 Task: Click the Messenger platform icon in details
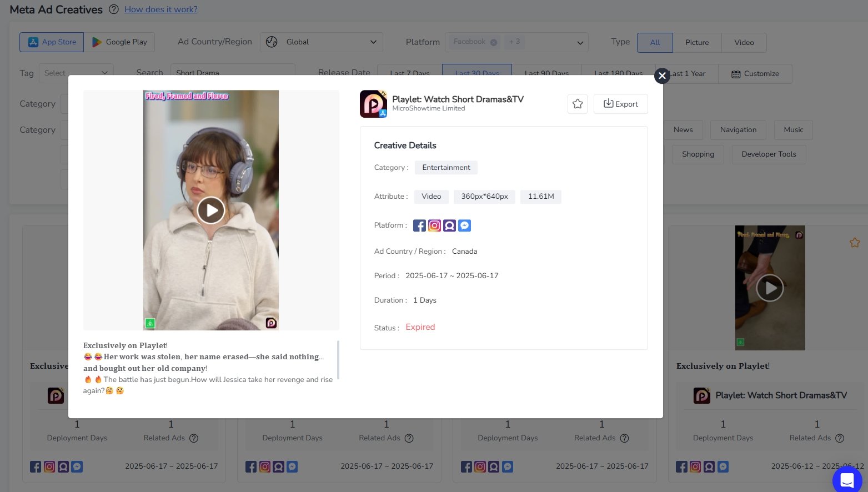pyautogui.click(x=465, y=225)
